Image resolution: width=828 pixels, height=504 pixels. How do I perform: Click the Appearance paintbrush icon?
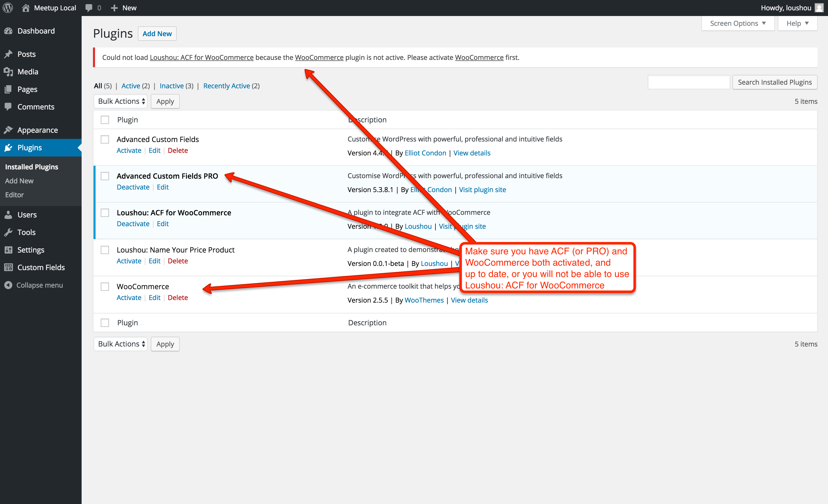9,130
